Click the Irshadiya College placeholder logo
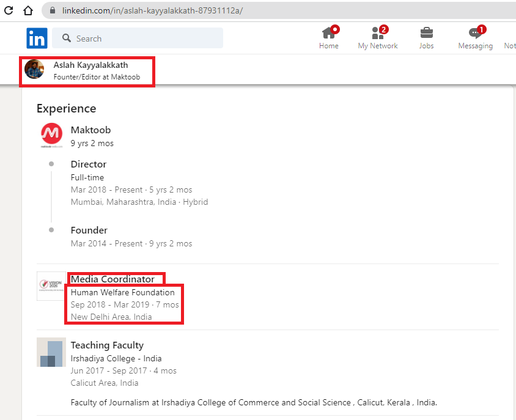This screenshot has height=420, width=516. 51,352
